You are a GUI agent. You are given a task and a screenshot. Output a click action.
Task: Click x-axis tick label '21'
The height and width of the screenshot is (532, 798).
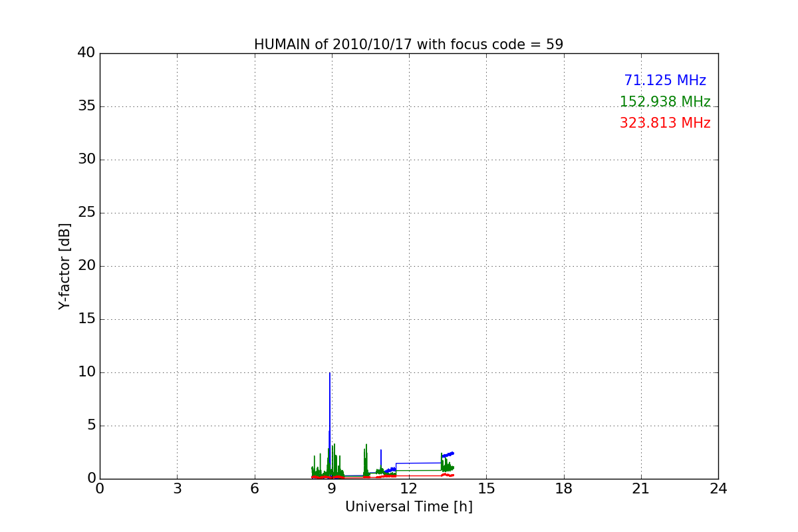(641, 489)
